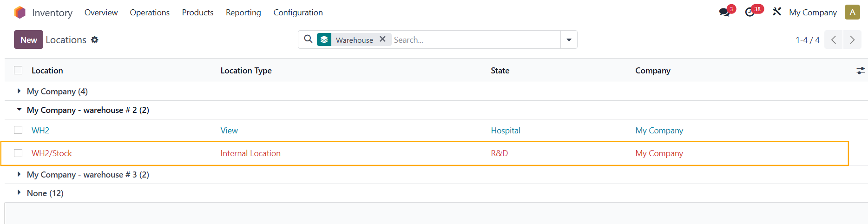Toggle the select-all header checkbox
Viewport: 868px width, 224px height.
point(18,70)
